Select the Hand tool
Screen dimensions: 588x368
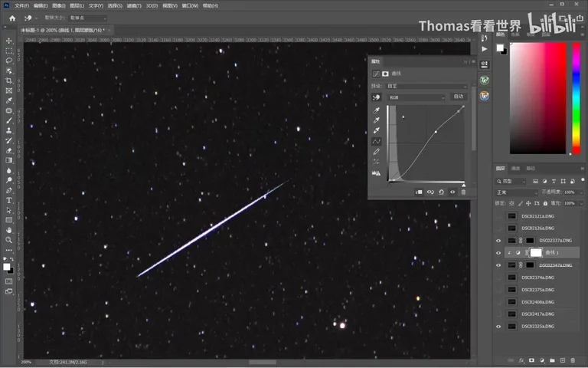pos(9,230)
